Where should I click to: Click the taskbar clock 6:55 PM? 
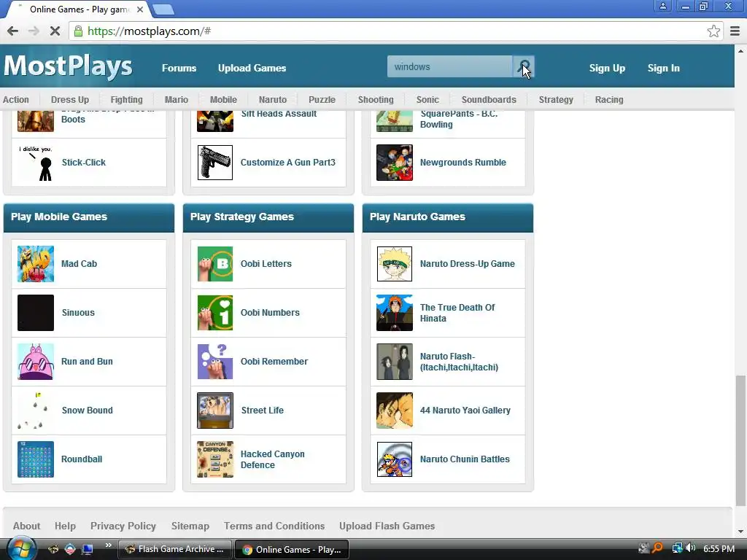pos(719,548)
